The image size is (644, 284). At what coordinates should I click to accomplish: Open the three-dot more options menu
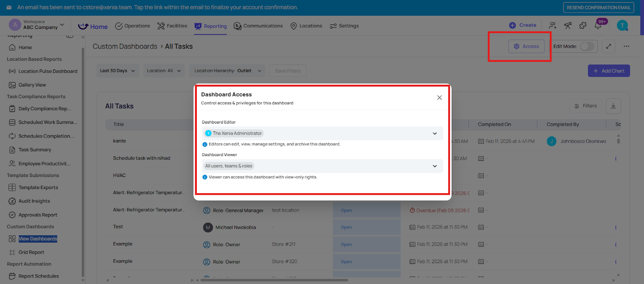point(626,46)
